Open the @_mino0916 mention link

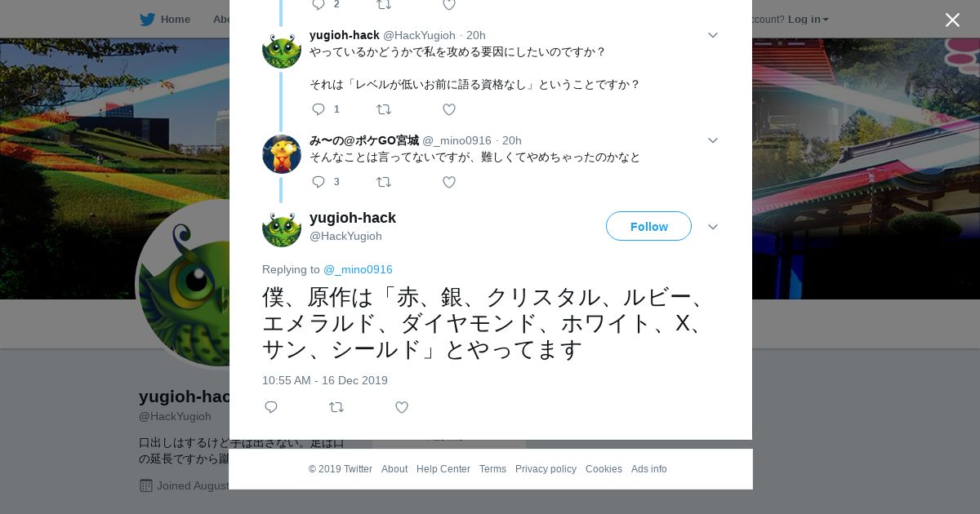[358, 269]
